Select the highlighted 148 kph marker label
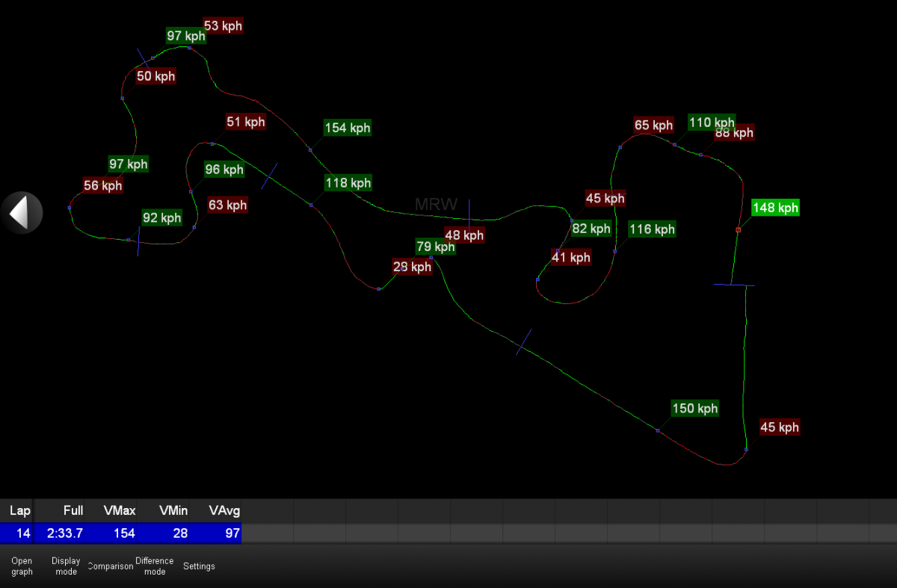This screenshot has height=588, width=897. pos(775,208)
